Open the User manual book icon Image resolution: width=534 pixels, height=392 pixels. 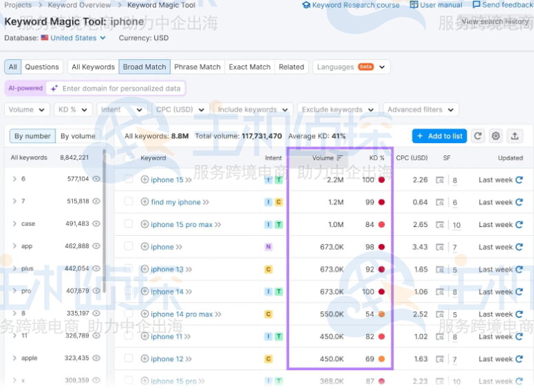414,5
